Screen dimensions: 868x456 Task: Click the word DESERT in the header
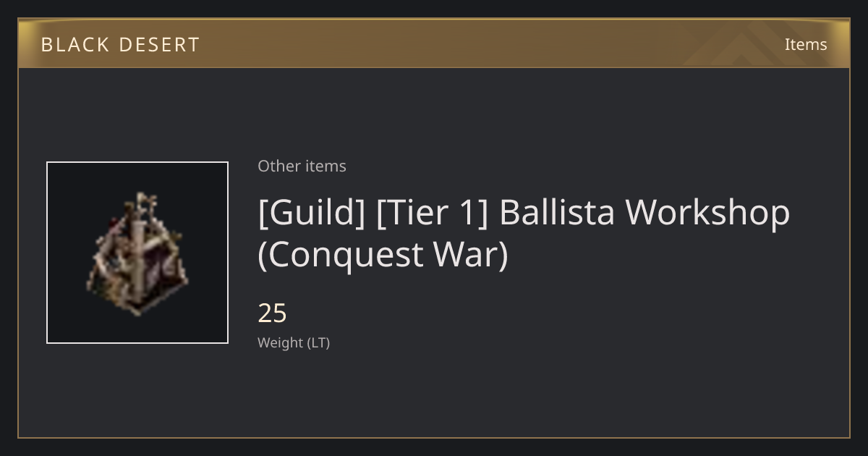pyautogui.click(x=159, y=45)
